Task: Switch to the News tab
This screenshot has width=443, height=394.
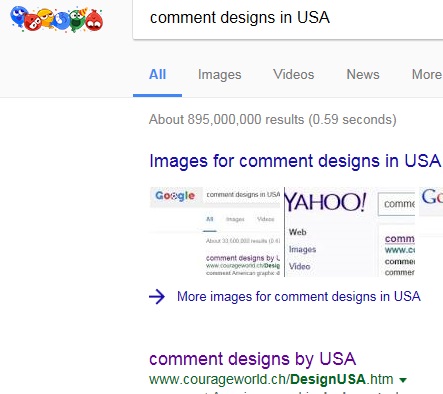Action: (363, 74)
